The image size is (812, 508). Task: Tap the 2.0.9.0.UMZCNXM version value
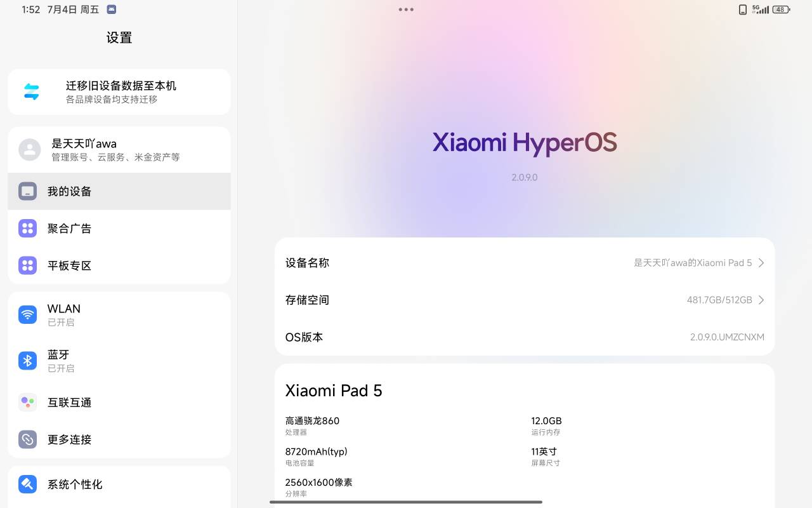pos(727,337)
